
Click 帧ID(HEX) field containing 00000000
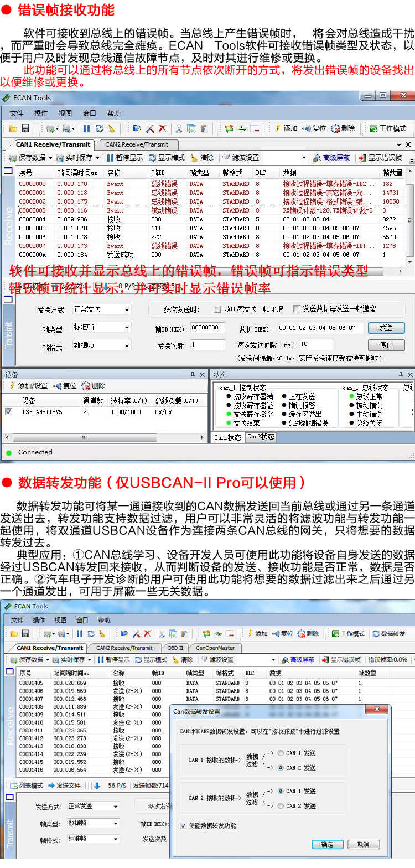pos(207,328)
